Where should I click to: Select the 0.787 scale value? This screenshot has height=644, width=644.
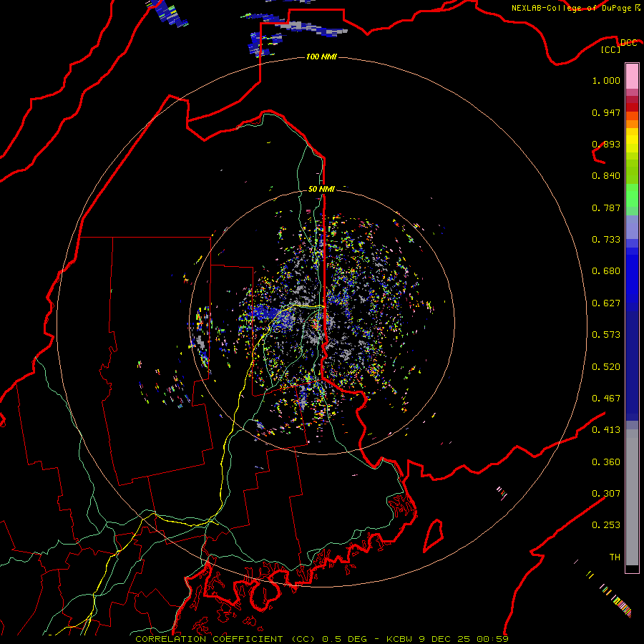pyautogui.click(x=606, y=208)
